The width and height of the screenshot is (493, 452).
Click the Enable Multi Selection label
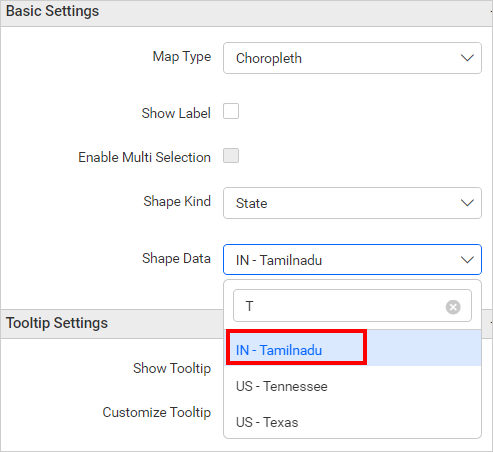click(x=144, y=157)
